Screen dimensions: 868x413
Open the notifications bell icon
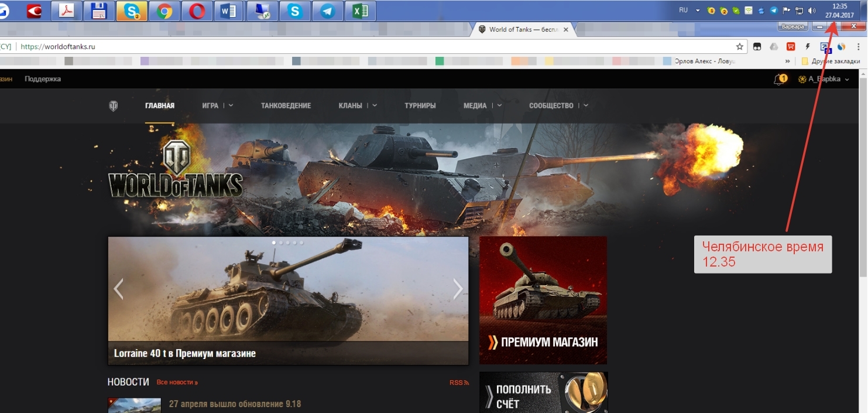tap(780, 79)
